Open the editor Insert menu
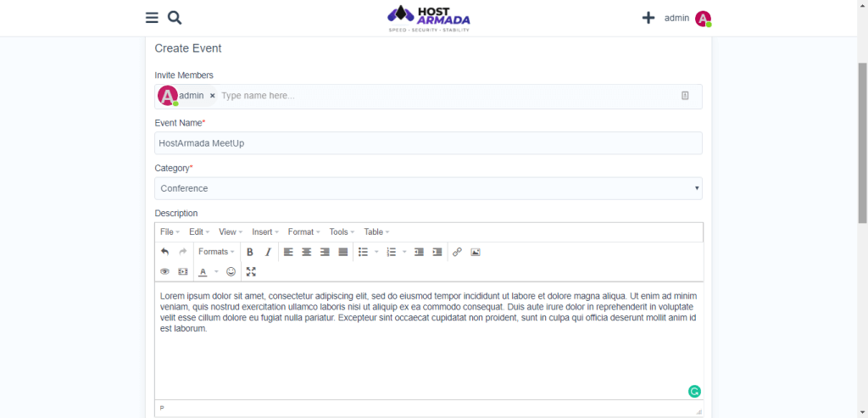 [265, 232]
